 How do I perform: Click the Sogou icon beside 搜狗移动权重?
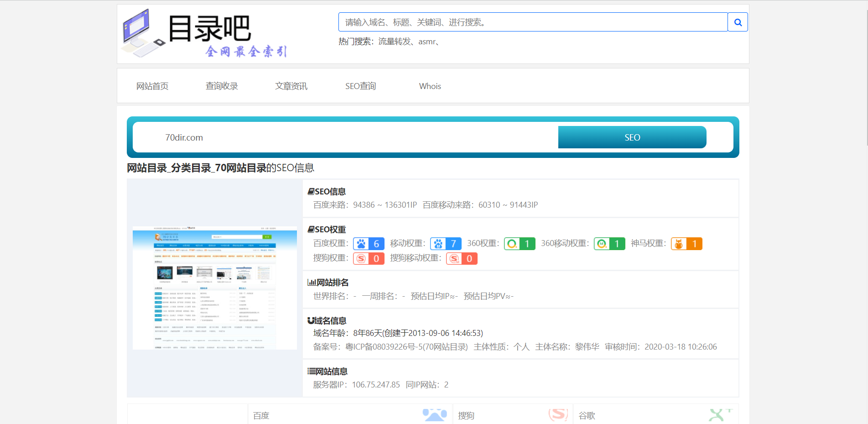[454, 259]
